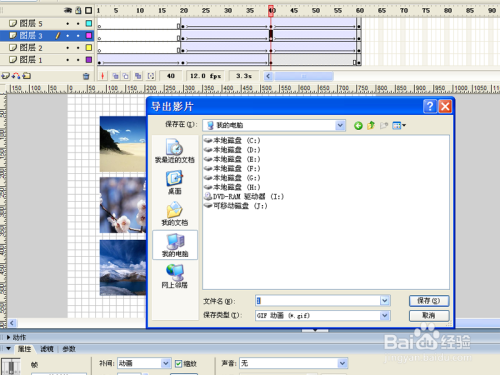
Task: Click eye icon header to show/hide all layers
Action: pos(68,10)
